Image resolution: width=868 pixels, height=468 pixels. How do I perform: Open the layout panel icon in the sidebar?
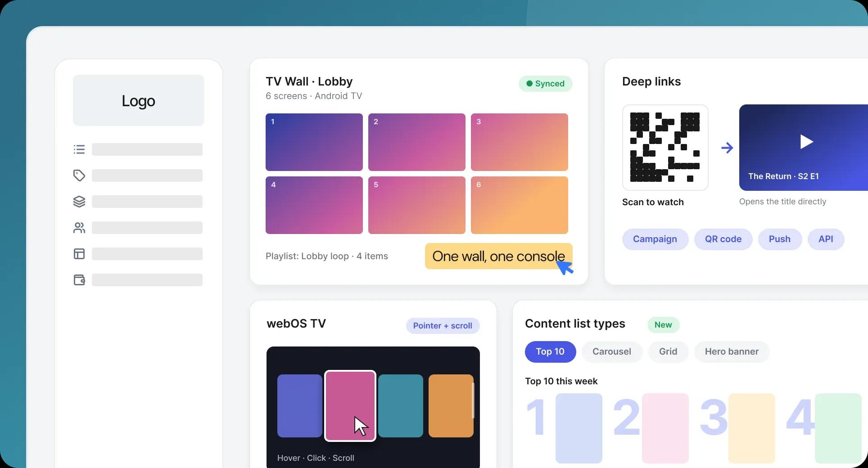pos(79,254)
